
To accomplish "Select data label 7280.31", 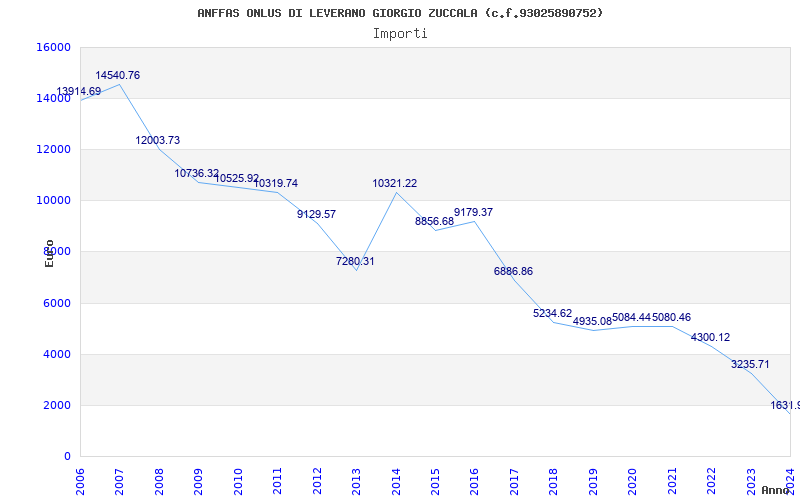I will [355, 261].
